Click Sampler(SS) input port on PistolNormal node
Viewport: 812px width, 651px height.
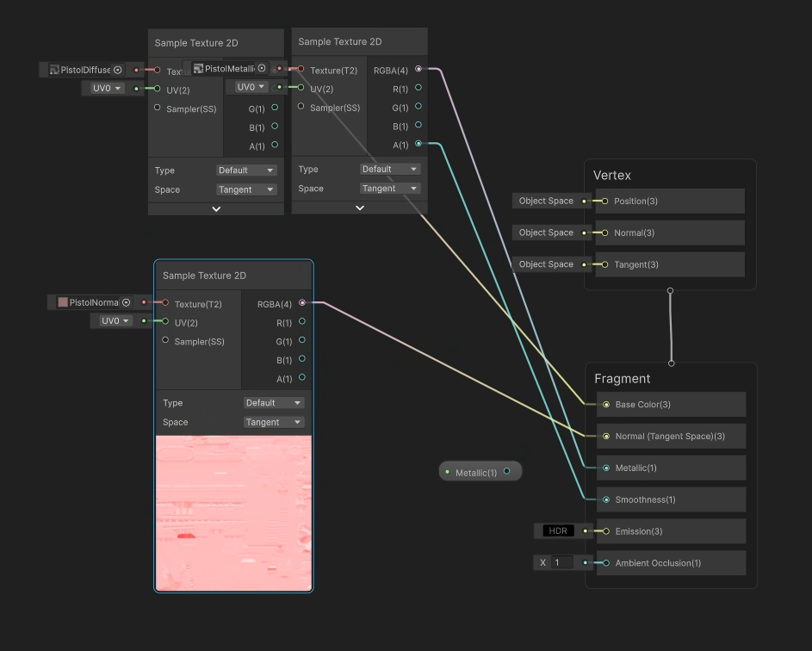[x=165, y=340]
